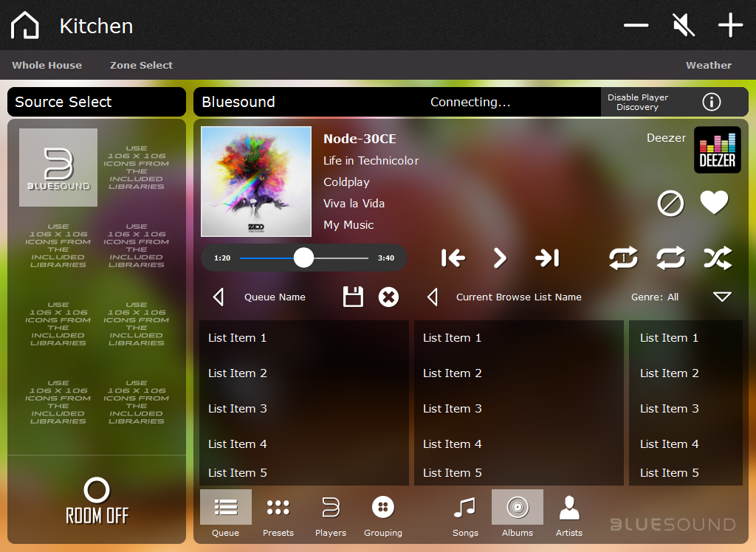Select List Item 3 in the genre list
This screenshot has height=552, width=756.
(x=686, y=409)
